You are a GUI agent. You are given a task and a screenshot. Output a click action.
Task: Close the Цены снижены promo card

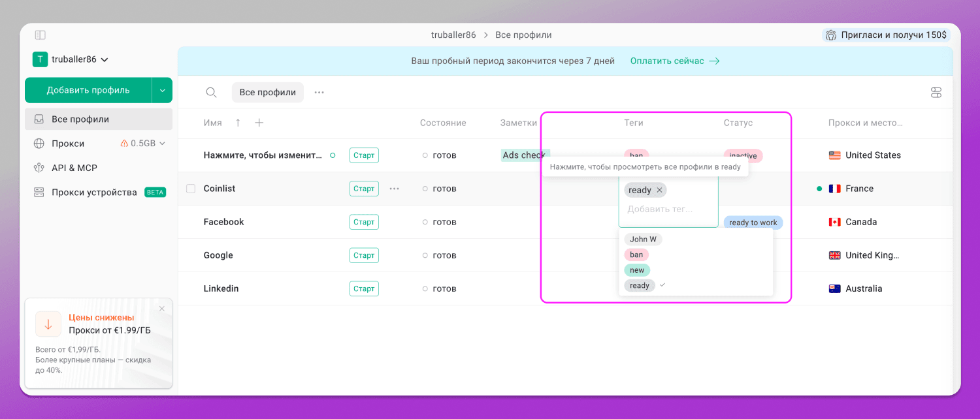pyautogui.click(x=162, y=309)
